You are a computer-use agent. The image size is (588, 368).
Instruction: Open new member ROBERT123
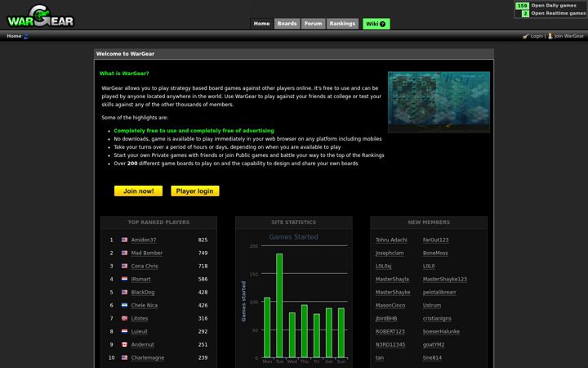tap(390, 332)
